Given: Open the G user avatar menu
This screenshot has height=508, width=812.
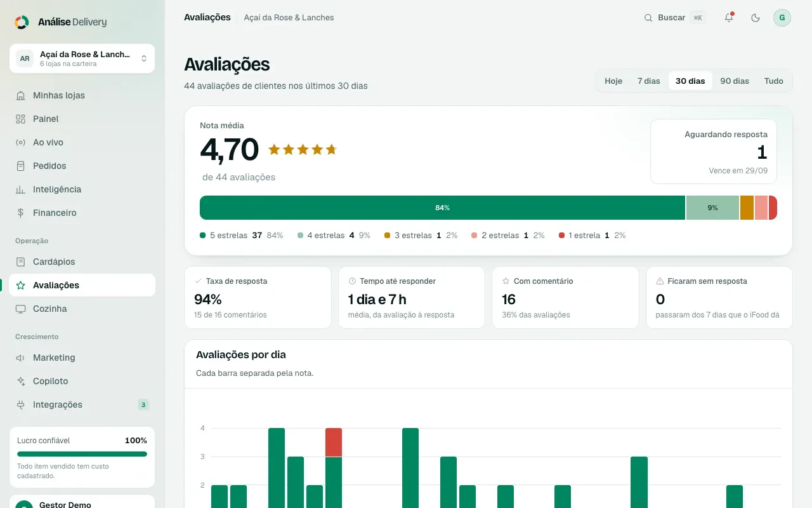Looking at the screenshot, I should point(782,18).
